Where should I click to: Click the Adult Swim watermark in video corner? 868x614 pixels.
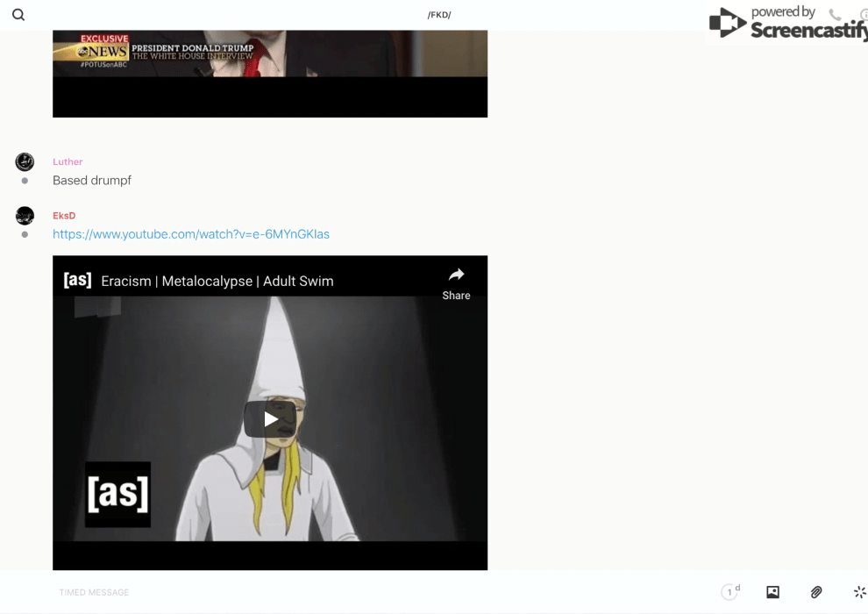pos(117,495)
